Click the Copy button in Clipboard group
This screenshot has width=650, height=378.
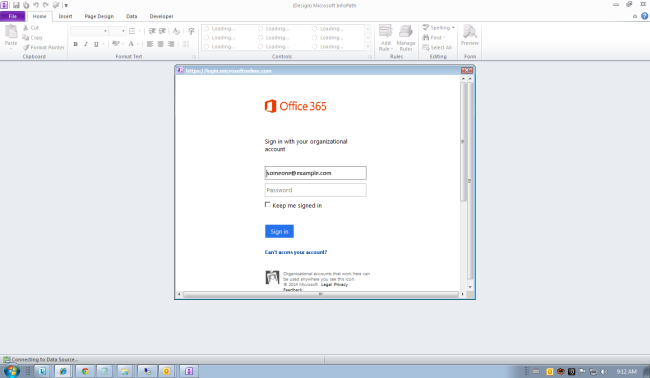pos(32,37)
